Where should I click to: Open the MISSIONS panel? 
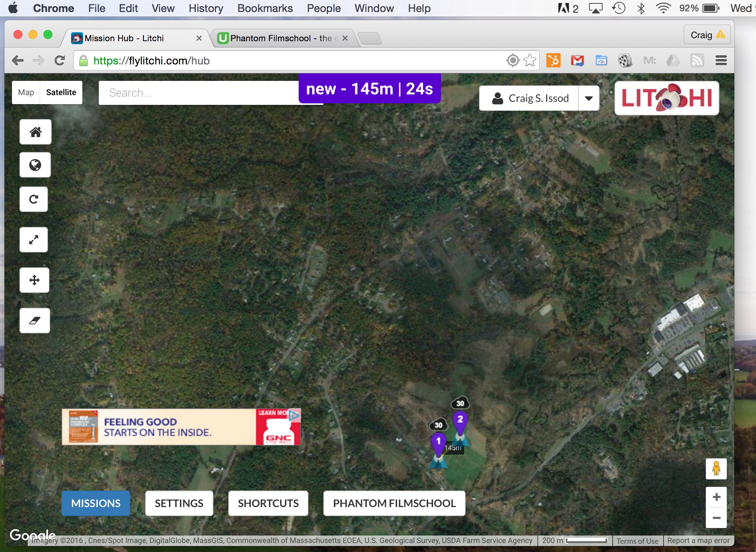[x=96, y=503]
